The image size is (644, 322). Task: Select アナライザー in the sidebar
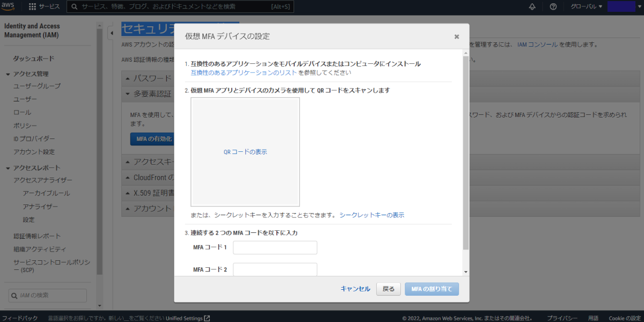click(x=40, y=207)
